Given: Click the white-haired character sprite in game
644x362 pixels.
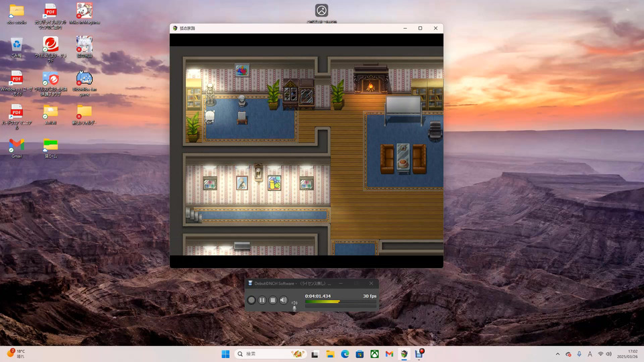Looking at the screenshot, I should pos(209,117).
